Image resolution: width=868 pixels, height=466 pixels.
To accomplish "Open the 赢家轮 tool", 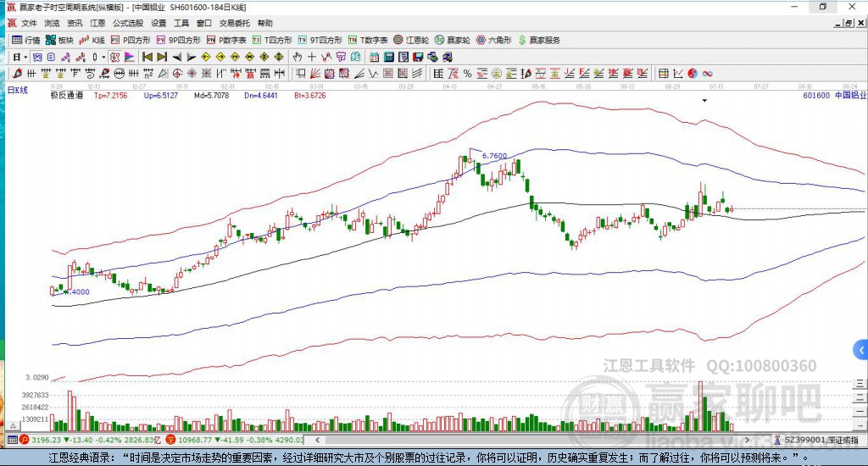I will coord(453,40).
